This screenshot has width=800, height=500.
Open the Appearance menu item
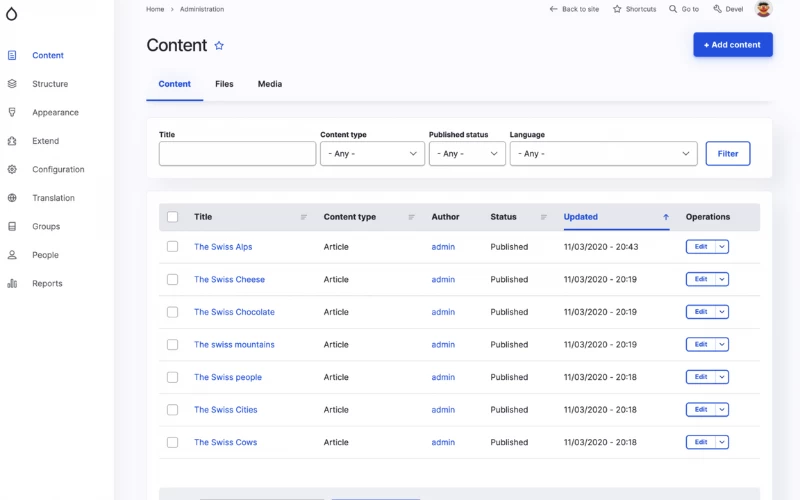coord(56,112)
